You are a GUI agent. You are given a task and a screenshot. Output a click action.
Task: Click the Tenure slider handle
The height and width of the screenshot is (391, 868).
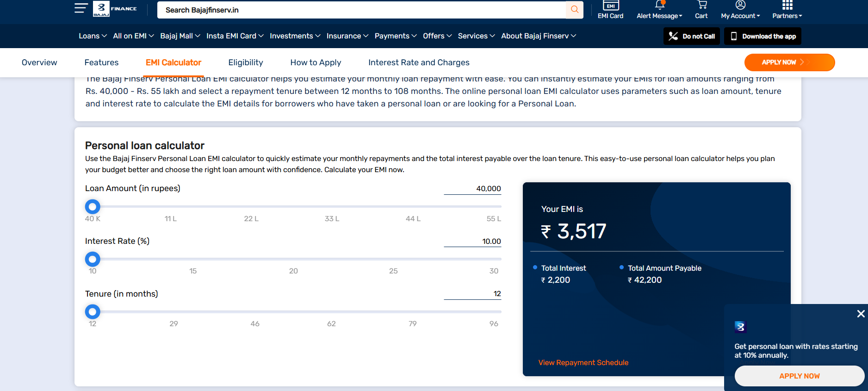pos(93,312)
